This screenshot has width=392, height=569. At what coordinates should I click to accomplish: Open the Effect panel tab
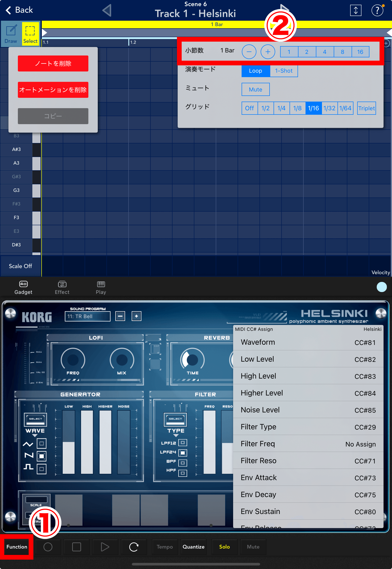(62, 288)
